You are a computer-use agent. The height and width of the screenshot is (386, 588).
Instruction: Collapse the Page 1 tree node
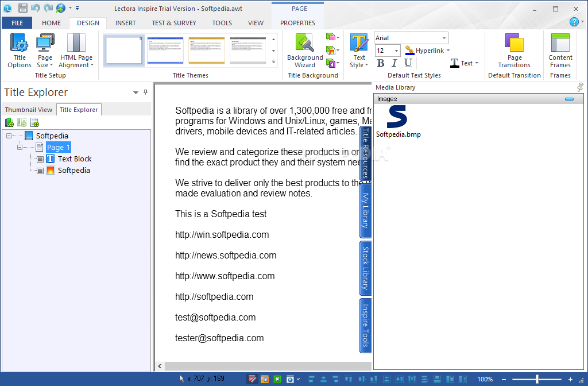(20, 148)
